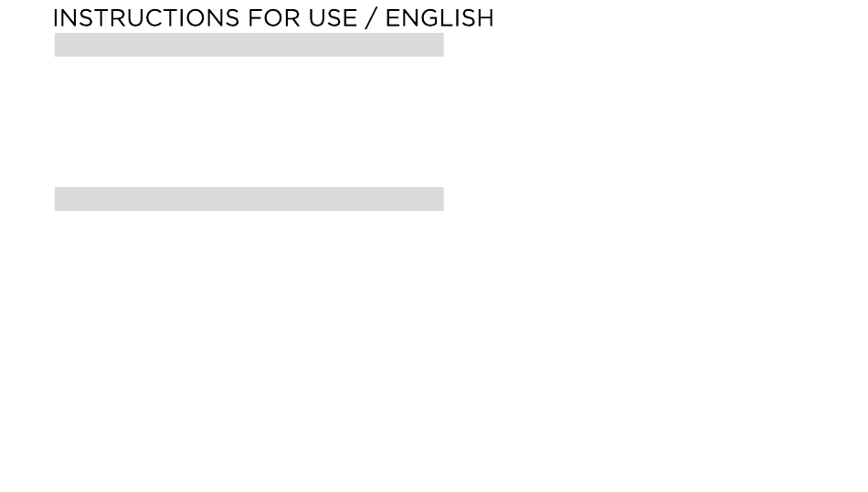Select the lower gray bar
This screenshot has width=868, height=492.
pos(249,199)
